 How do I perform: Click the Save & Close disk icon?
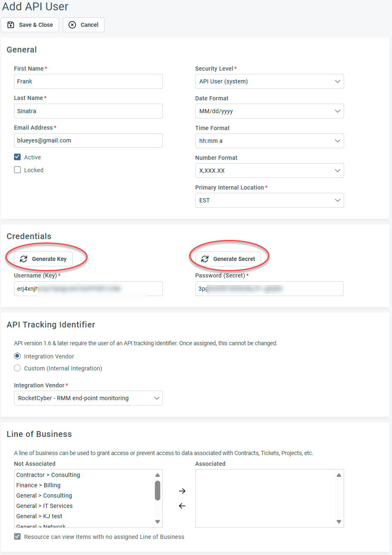click(11, 25)
